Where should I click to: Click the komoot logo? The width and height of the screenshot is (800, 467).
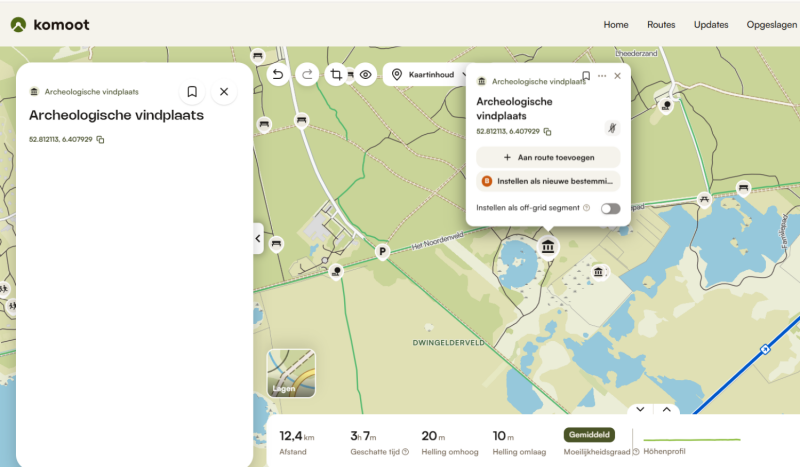(49, 24)
